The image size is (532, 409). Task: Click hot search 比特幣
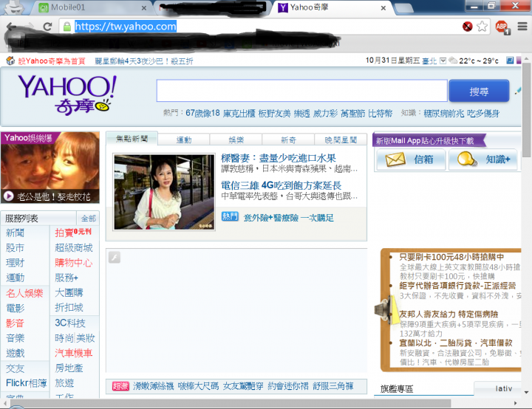click(380, 113)
